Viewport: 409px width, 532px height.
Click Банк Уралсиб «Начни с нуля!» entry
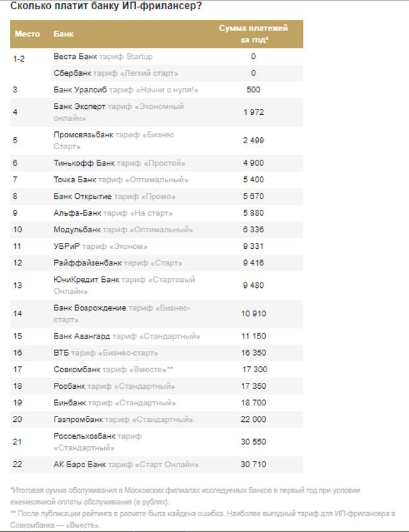tap(125, 90)
